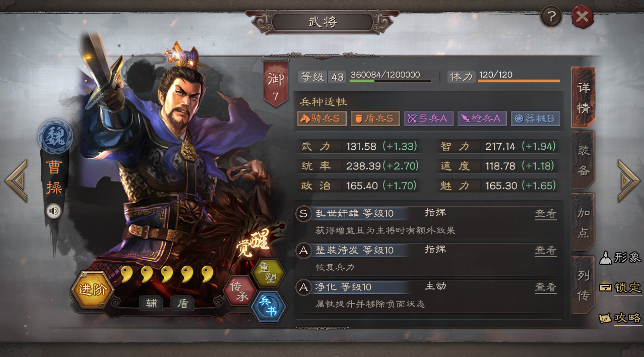Toggle the 盾 troop tag
This screenshot has height=357, width=644.
click(182, 303)
